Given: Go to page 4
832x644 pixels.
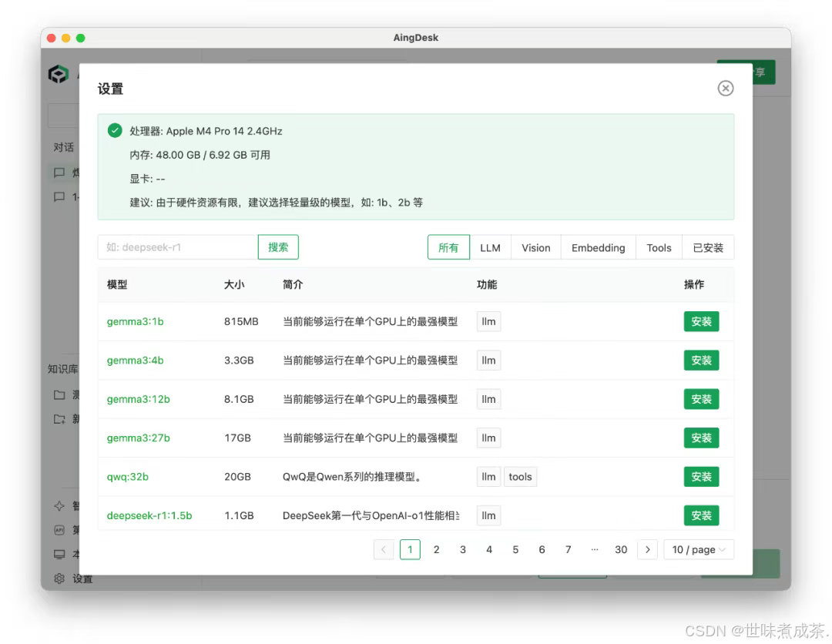Looking at the screenshot, I should (x=489, y=549).
